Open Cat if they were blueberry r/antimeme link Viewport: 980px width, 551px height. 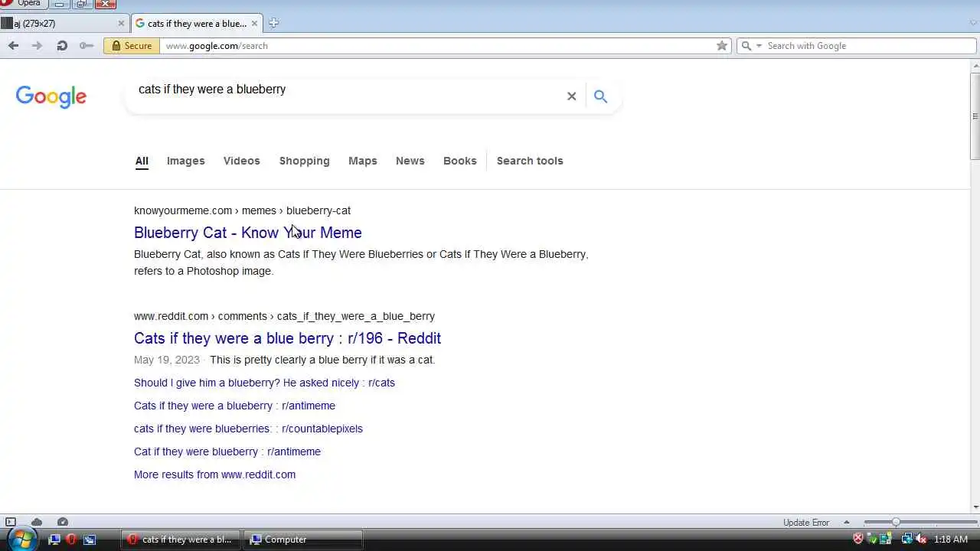pyautogui.click(x=227, y=452)
